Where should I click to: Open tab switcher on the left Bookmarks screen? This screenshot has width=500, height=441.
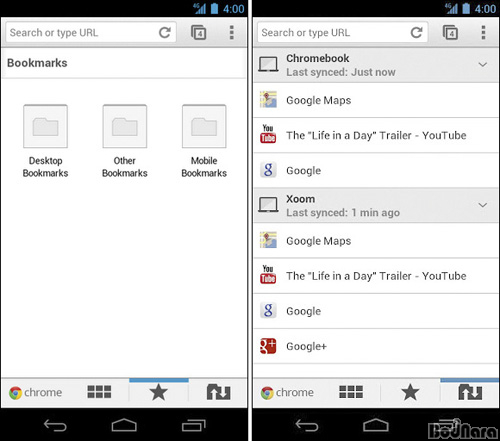click(198, 33)
